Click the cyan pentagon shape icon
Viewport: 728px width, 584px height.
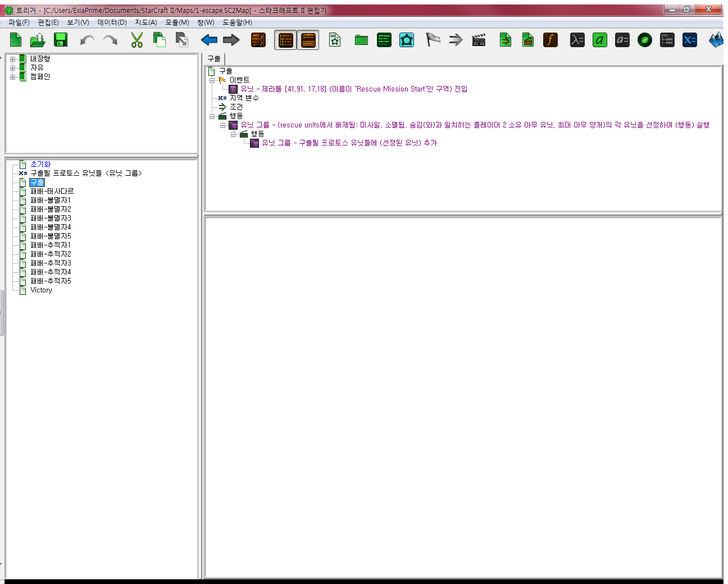(407, 40)
